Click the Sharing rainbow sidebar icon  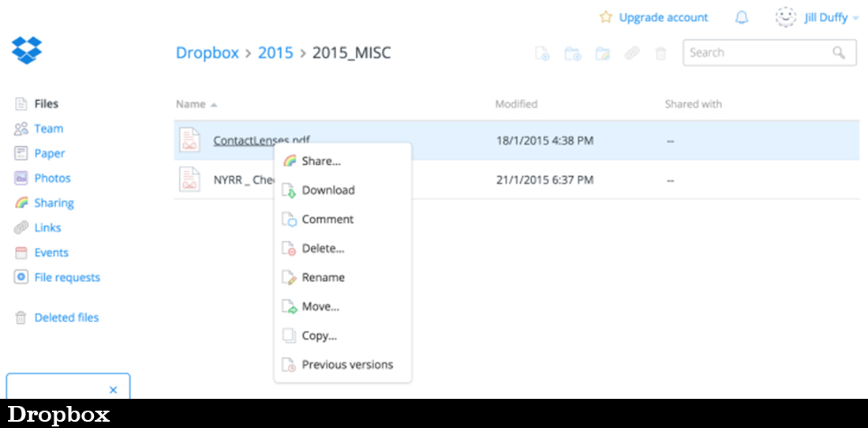(x=21, y=203)
